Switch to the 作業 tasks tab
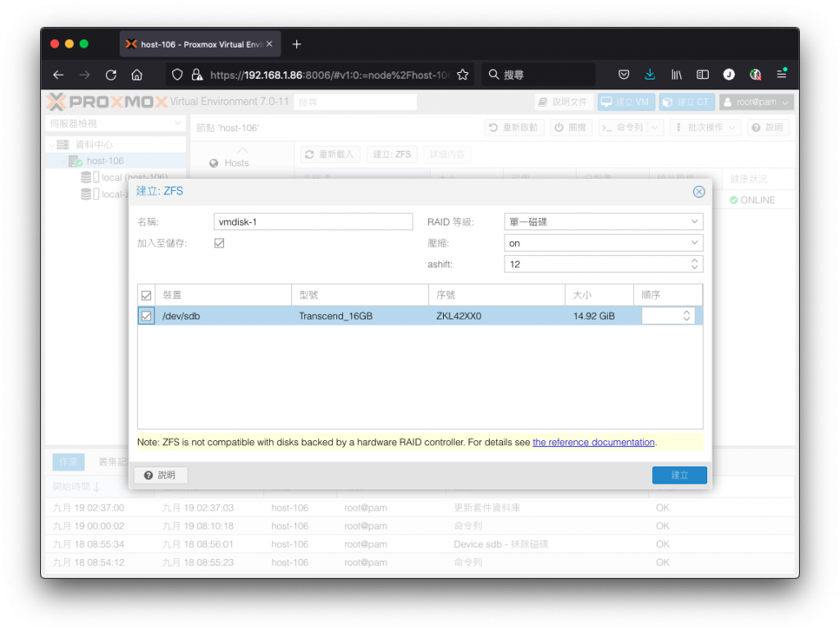This screenshot has height=632, width=840. tap(69, 461)
